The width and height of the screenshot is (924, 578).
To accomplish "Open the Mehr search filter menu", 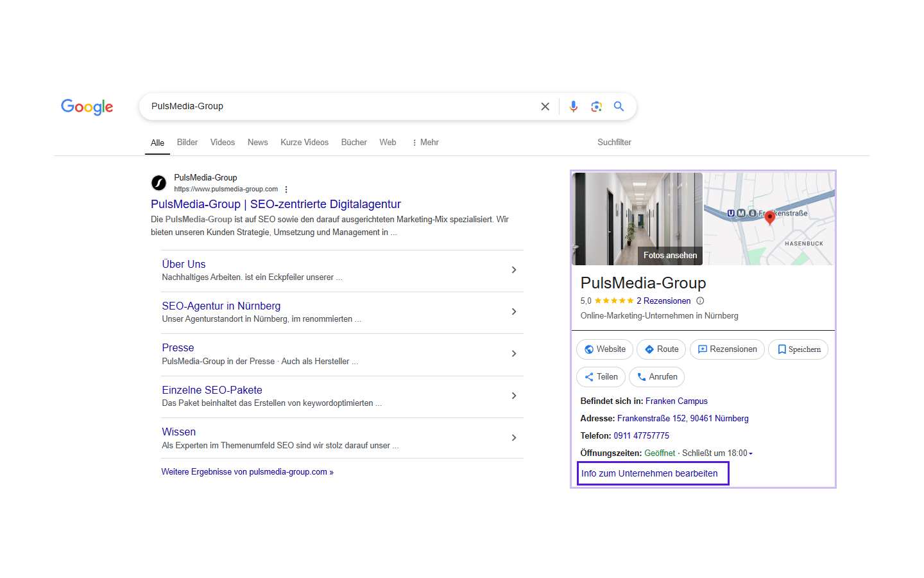I will point(425,143).
